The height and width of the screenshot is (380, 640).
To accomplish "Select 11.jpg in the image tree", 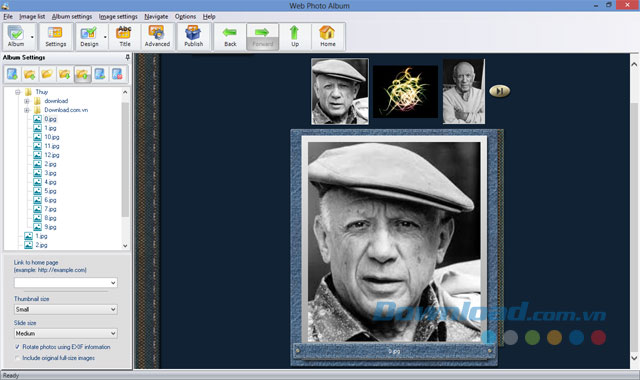I will click(52, 146).
